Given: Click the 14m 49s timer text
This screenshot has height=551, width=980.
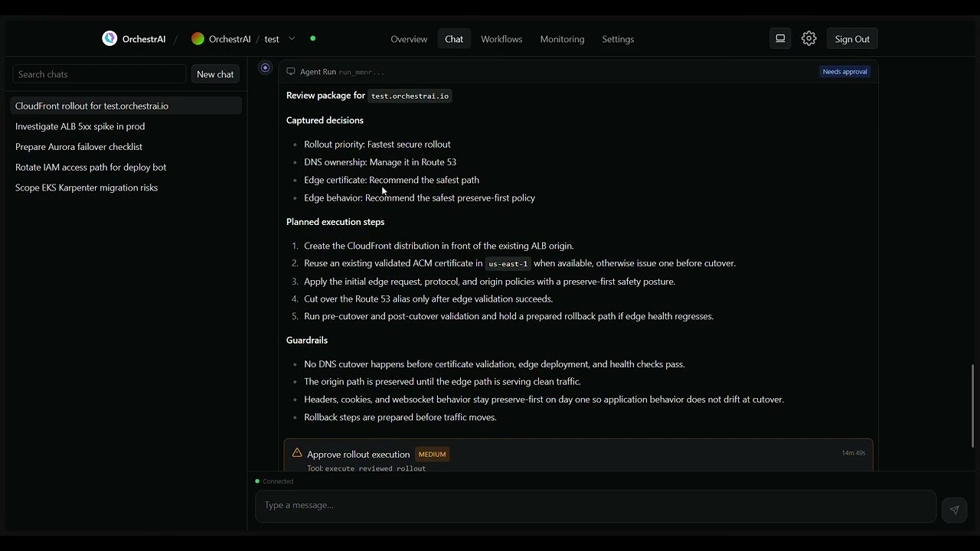Looking at the screenshot, I should [x=853, y=453].
